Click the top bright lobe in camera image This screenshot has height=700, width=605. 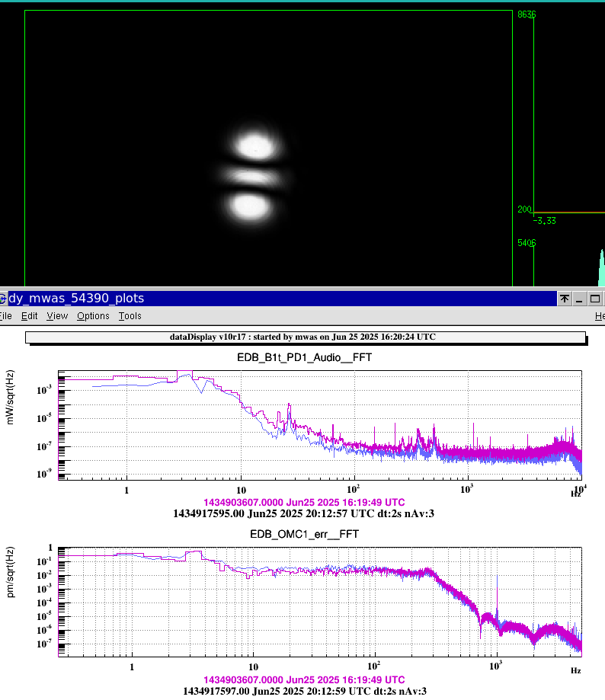click(255, 146)
